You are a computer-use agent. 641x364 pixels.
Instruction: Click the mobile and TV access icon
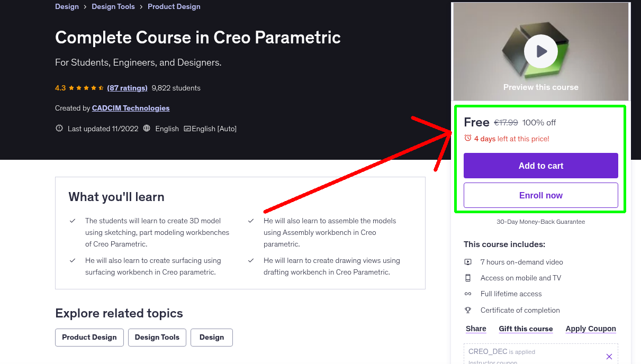[x=468, y=278]
